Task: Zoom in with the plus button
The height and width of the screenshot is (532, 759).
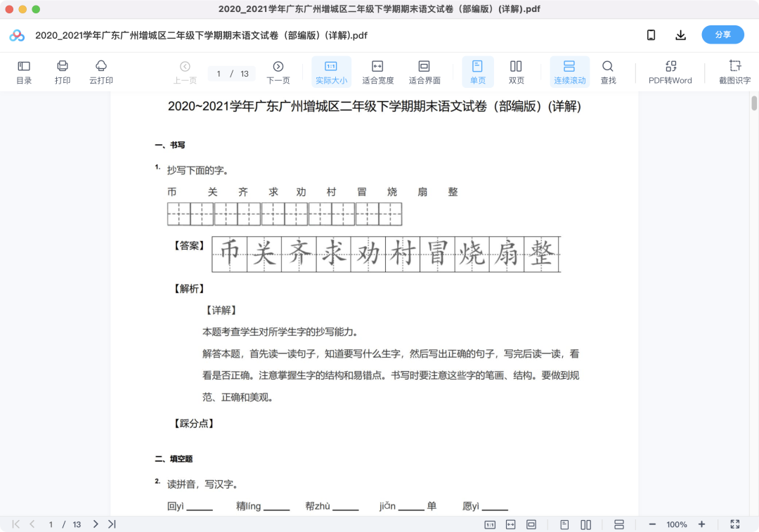Action: [701, 524]
